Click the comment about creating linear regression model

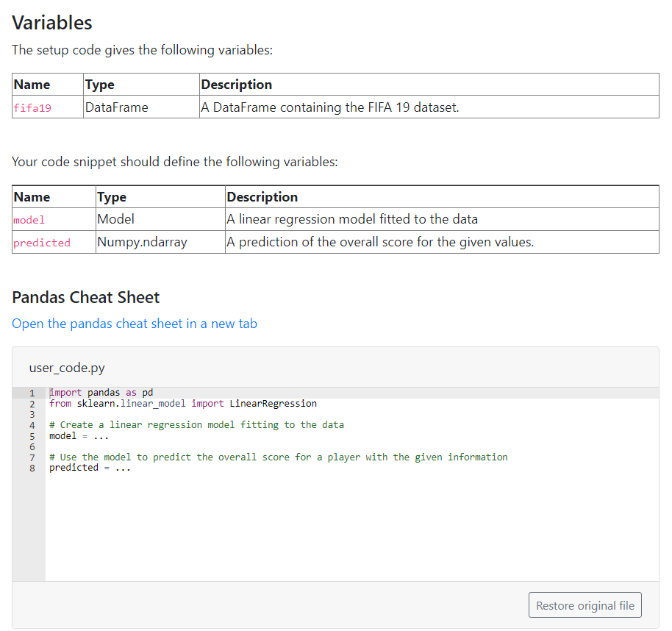196,425
